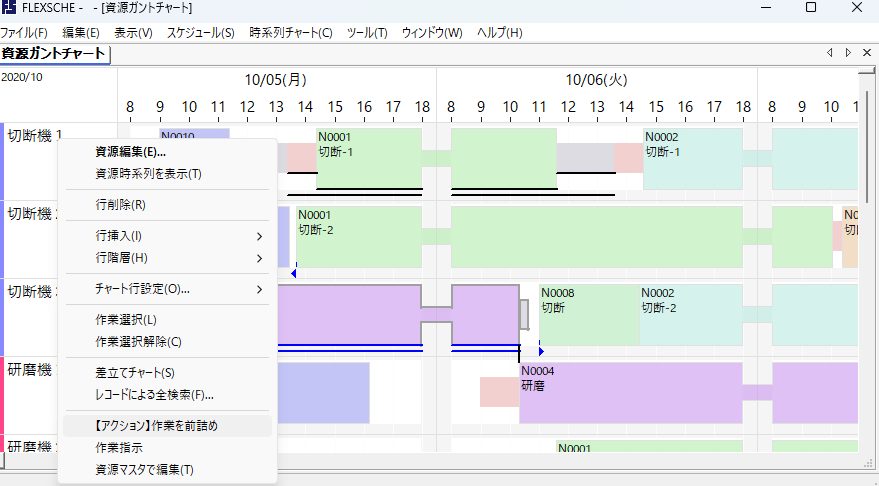Choose 資源マスタで編集(T) entry
Viewport: 879px width, 486px height.
point(167,470)
